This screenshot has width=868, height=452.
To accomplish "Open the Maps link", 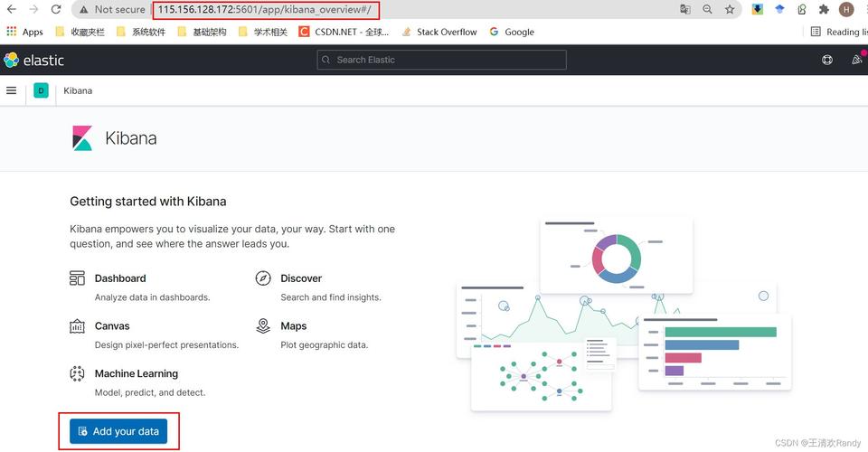I will pyautogui.click(x=293, y=326).
